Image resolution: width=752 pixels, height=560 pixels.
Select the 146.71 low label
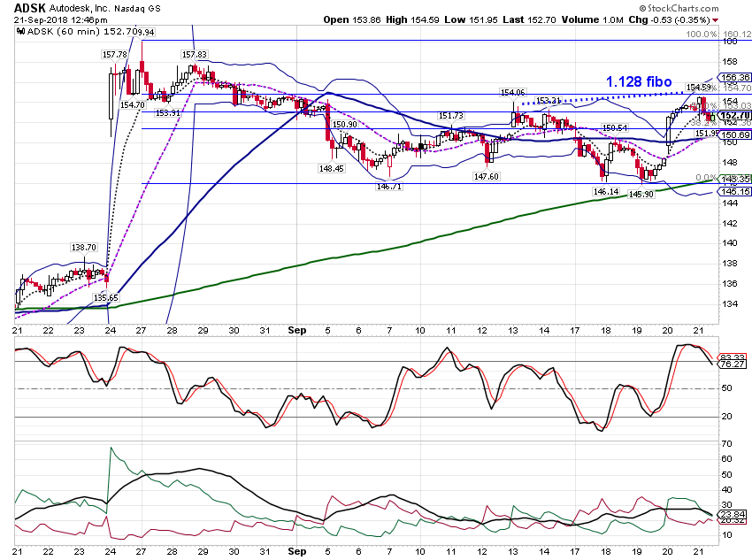coord(389,186)
